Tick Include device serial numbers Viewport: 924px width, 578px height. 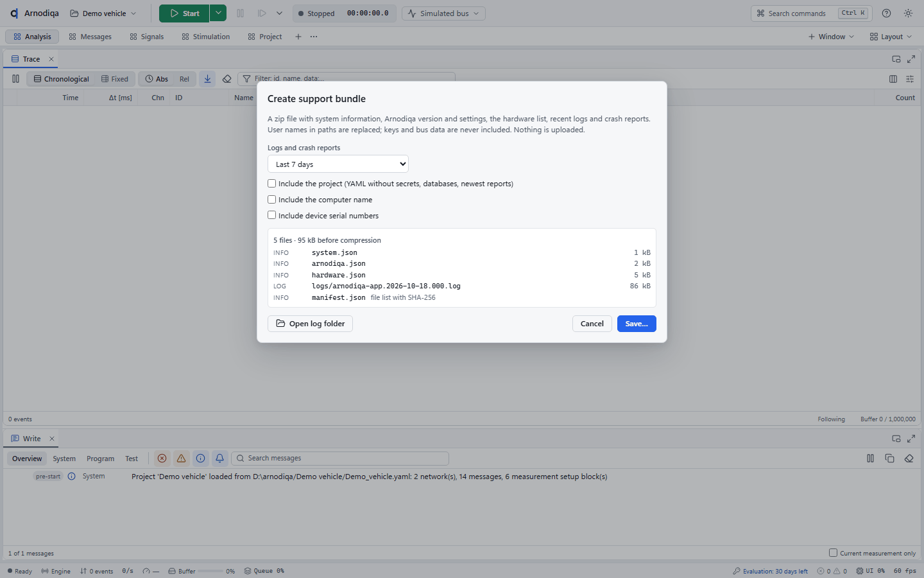[272, 216]
